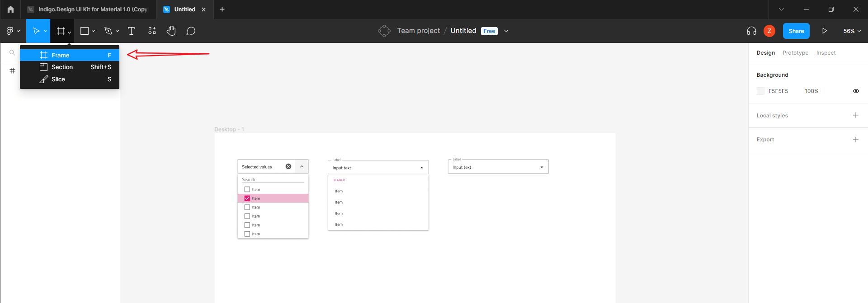The image size is (868, 303).
Task: Collapse the Selected values dropdown chevron
Action: pyautogui.click(x=302, y=167)
